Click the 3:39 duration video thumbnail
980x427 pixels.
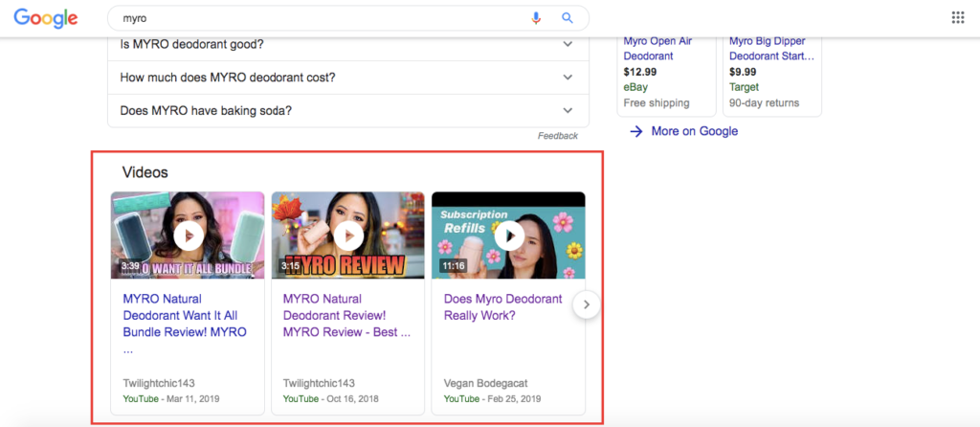(x=188, y=236)
